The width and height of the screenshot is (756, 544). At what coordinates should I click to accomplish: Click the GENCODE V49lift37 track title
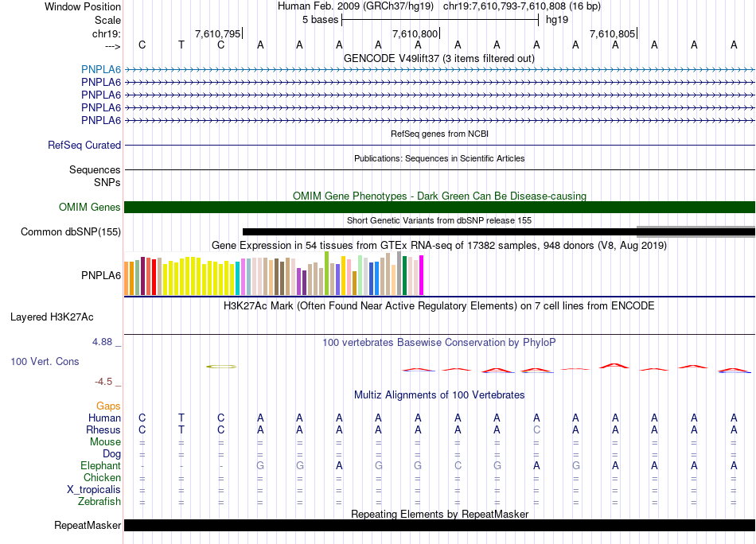tap(439, 58)
